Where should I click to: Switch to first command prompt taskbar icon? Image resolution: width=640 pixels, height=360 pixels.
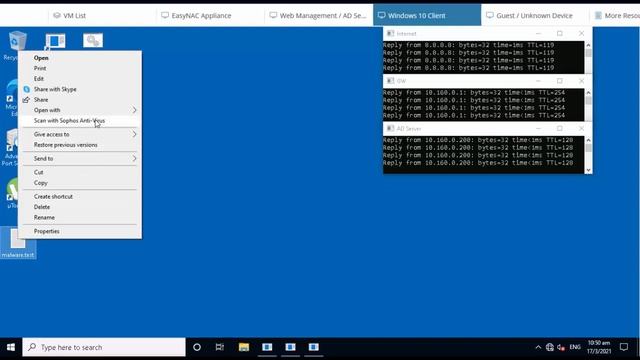[x=267, y=347]
